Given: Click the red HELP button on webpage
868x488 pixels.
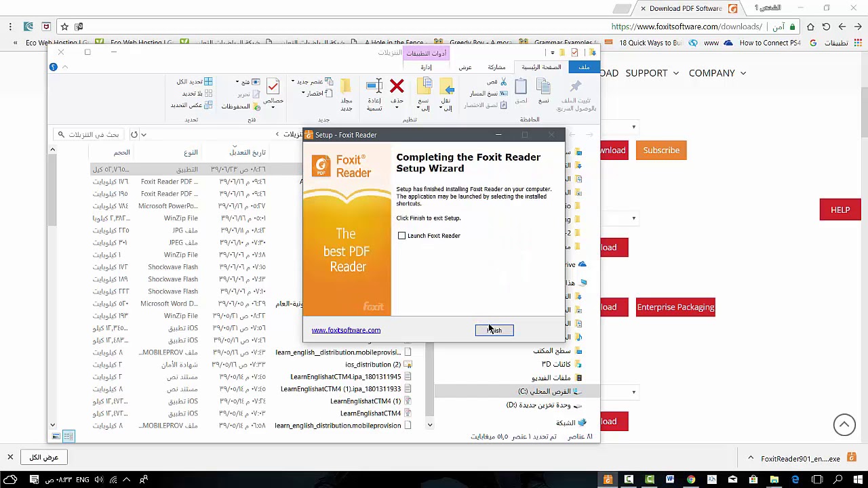Looking at the screenshot, I should [x=840, y=210].
